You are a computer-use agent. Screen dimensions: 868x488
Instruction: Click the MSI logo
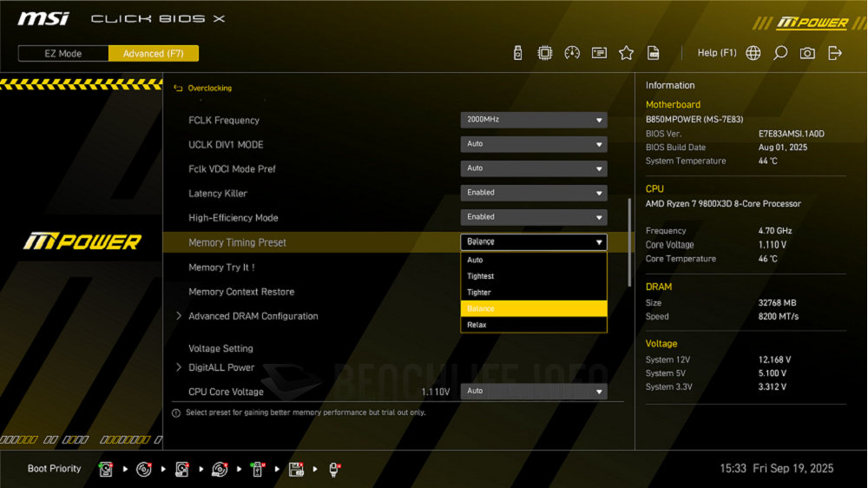pyautogui.click(x=43, y=19)
